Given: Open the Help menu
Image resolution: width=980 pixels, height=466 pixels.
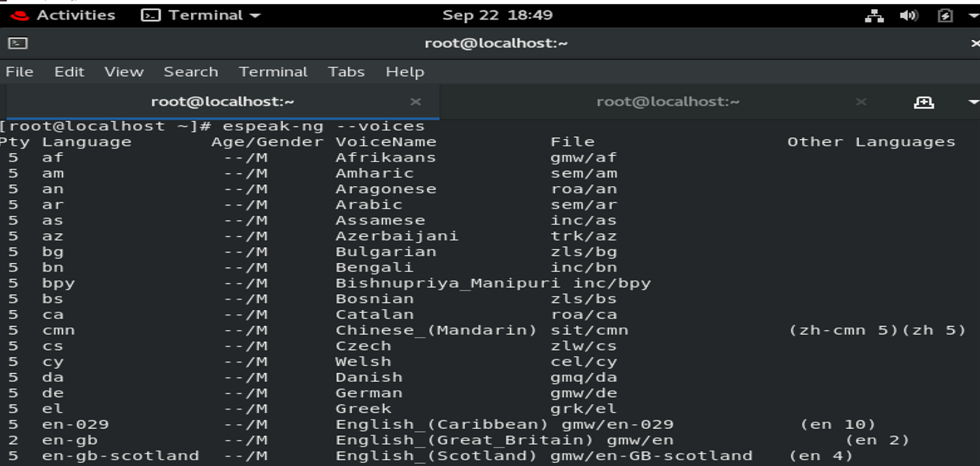Looking at the screenshot, I should [405, 71].
